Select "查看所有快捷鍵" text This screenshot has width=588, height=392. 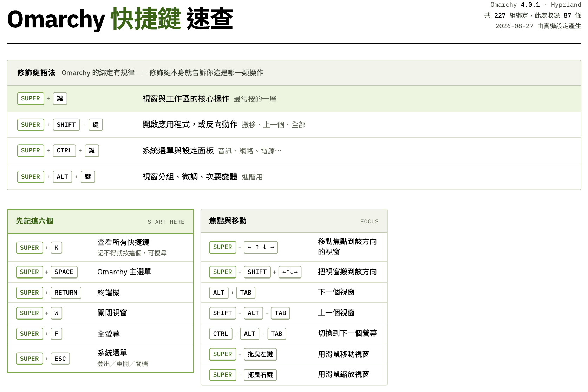click(x=123, y=242)
